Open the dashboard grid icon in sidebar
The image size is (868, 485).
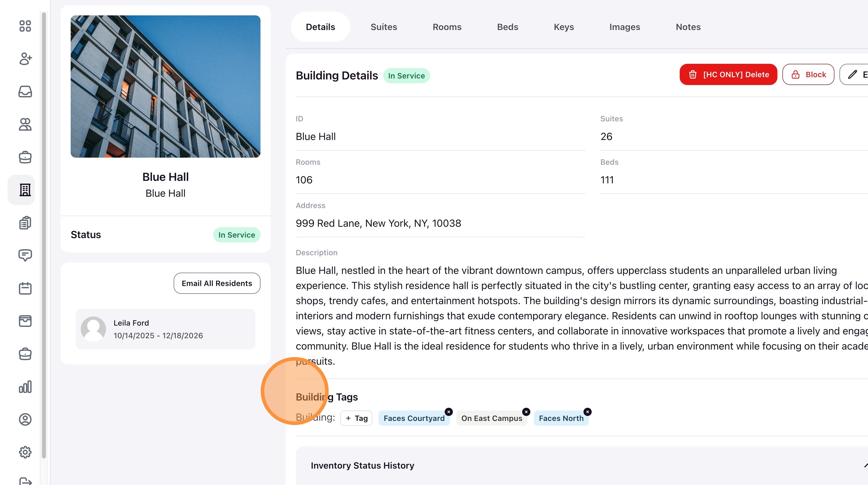click(25, 26)
